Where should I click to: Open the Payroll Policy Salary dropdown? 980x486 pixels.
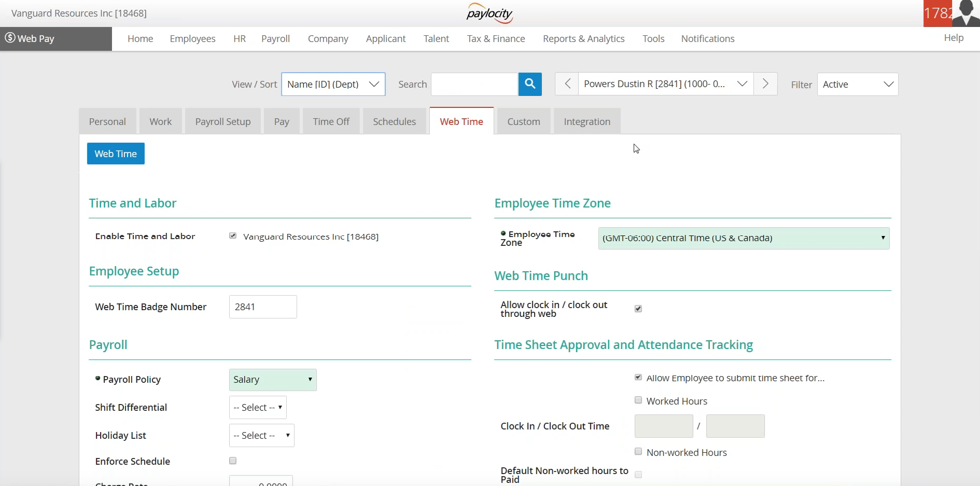click(272, 379)
